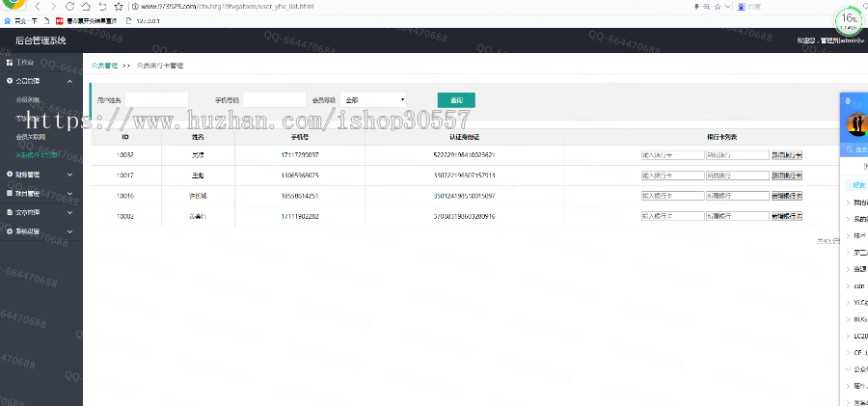The width and height of the screenshot is (868, 406).
Task: Click the lightning speed-mode icon
Action: tap(697, 7)
